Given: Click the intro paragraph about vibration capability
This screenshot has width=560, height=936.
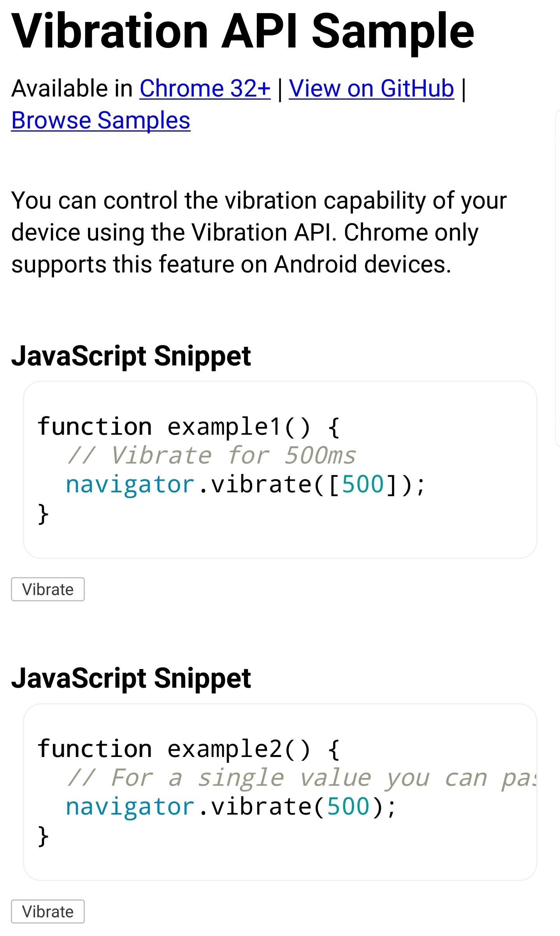Looking at the screenshot, I should (x=257, y=232).
